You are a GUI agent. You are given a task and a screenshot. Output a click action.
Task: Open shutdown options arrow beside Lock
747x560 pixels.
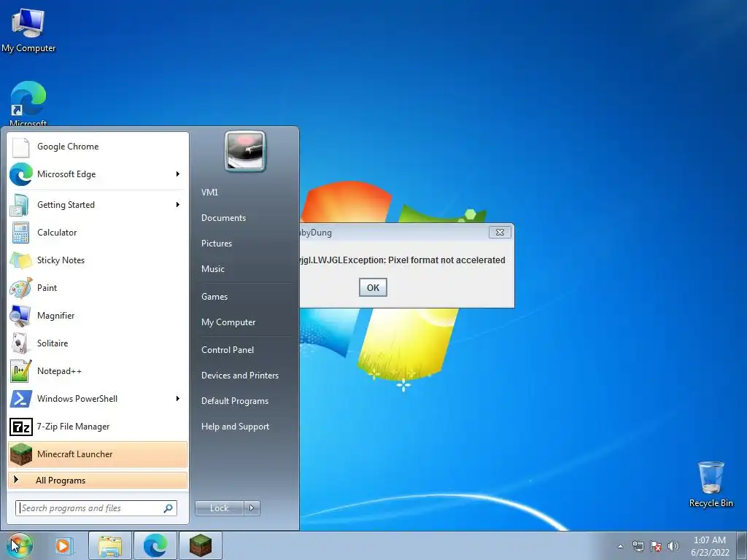pos(252,508)
